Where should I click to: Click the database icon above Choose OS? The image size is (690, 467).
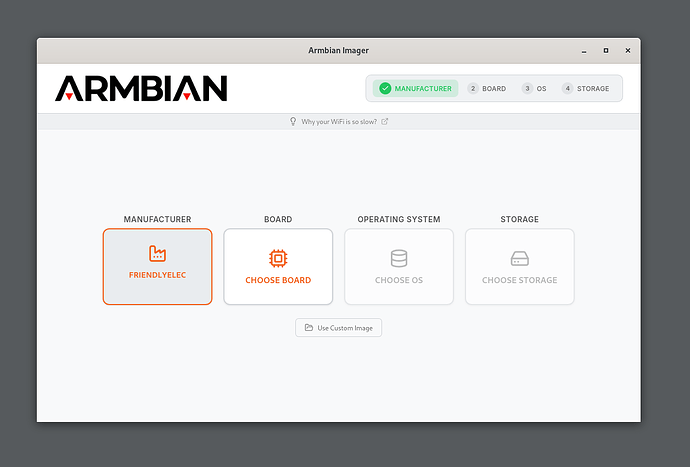point(399,258)
